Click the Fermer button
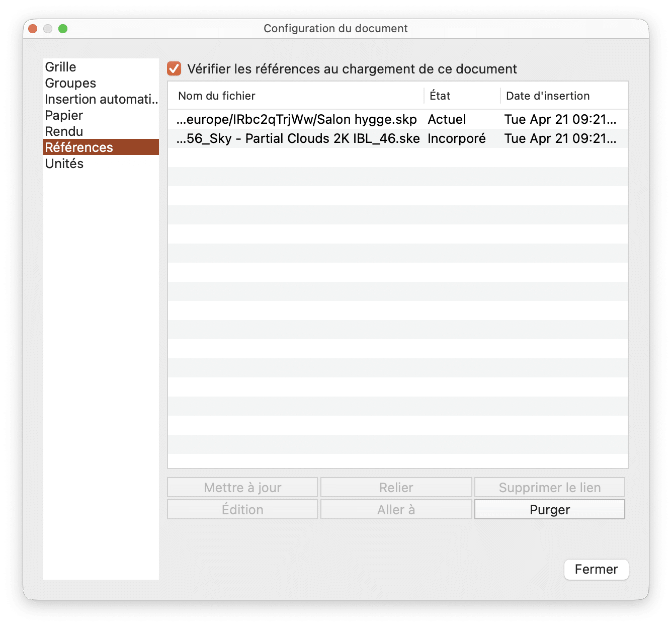This screenshot has height=627, width=672. pyautogui.click(x=596, y=569)
